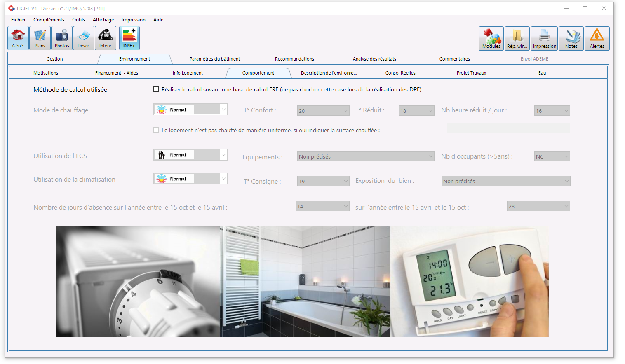Switch to the Environnement tab
625x364 pixels.
[x=135, y=59]
